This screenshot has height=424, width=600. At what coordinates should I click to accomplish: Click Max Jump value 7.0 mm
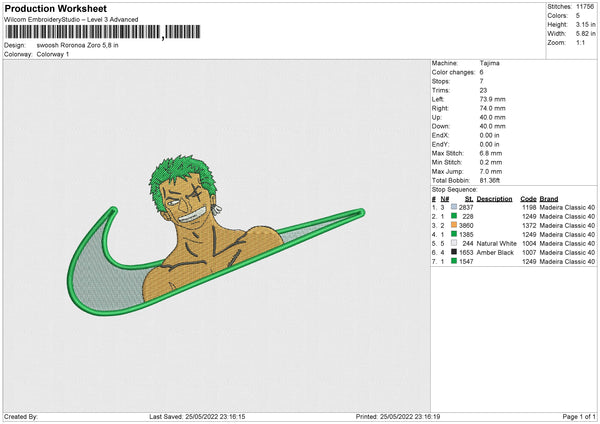click(491, 172)
